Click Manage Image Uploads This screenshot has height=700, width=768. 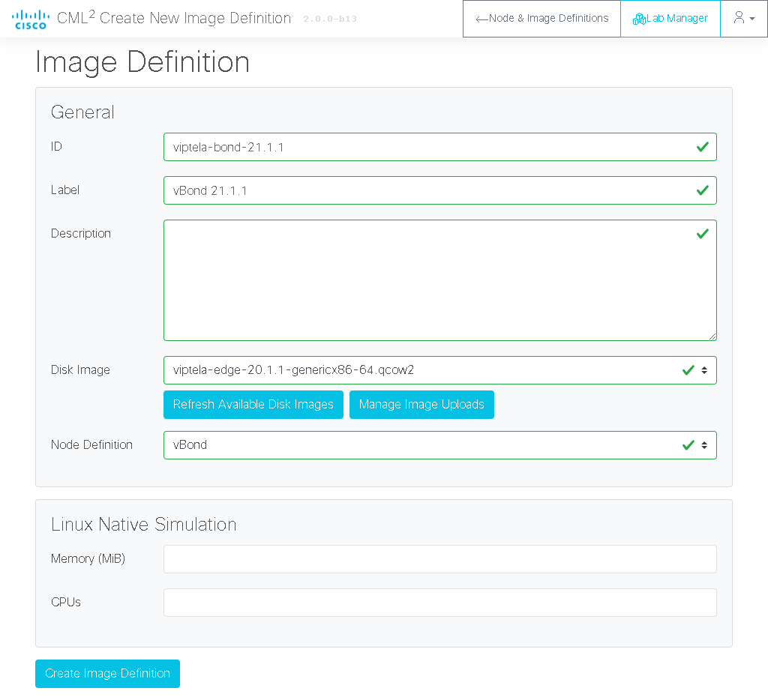click(x=421, y=404)
